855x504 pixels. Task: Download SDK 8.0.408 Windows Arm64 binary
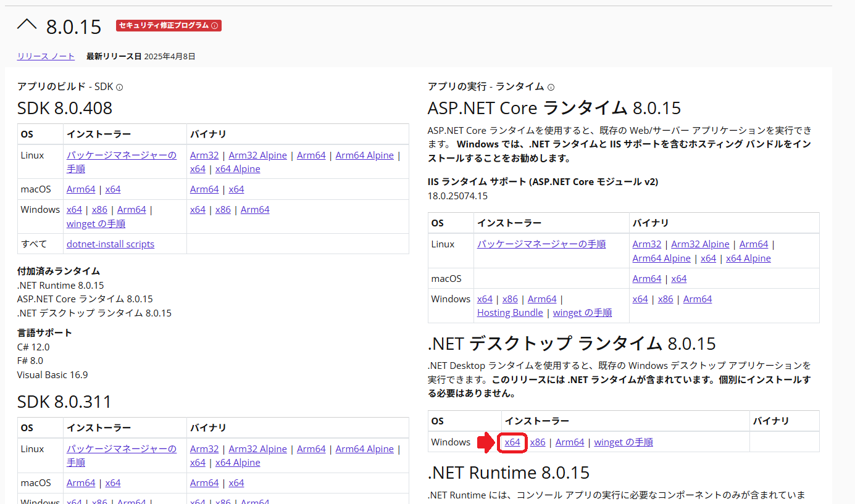coord(255,210)
